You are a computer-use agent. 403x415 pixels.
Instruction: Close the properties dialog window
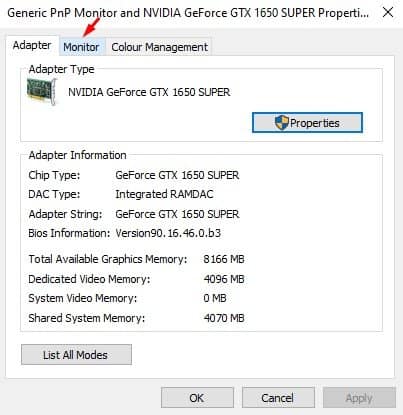pyautogui.click(x=388, y=13)
